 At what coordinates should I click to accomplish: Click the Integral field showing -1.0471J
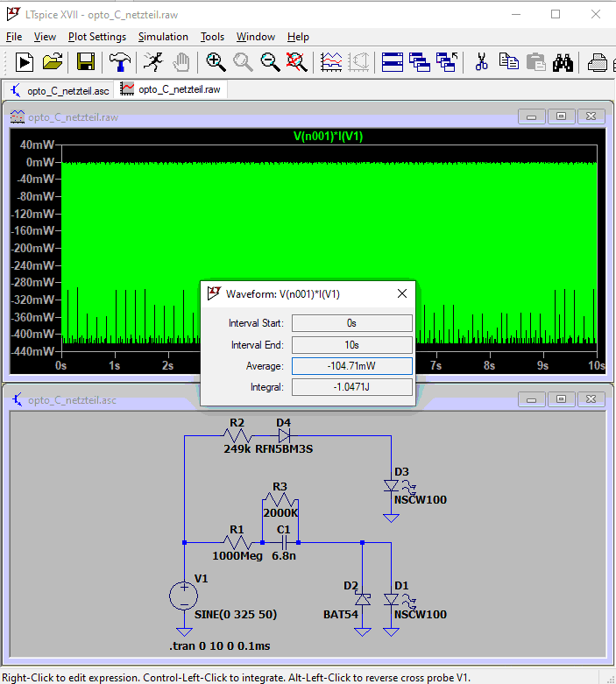coord(352,387)
